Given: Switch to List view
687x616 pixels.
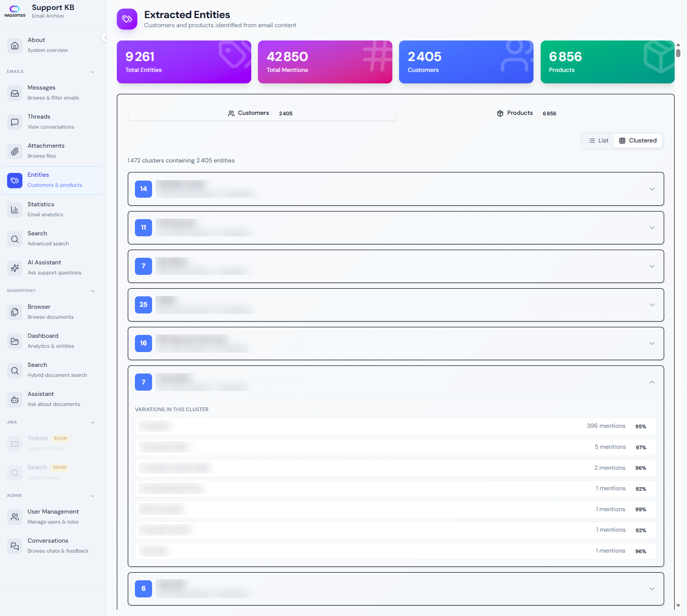Looking at the screenshot, I should tap(598, 141).
